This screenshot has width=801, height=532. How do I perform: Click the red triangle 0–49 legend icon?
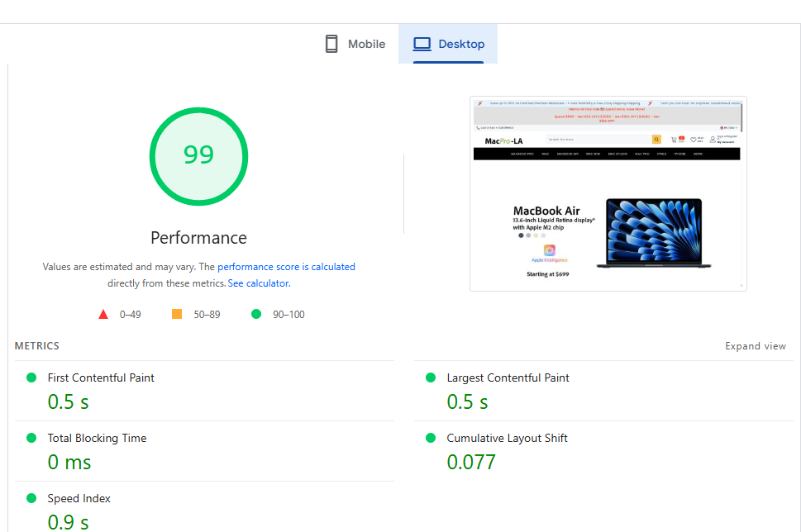103,314
